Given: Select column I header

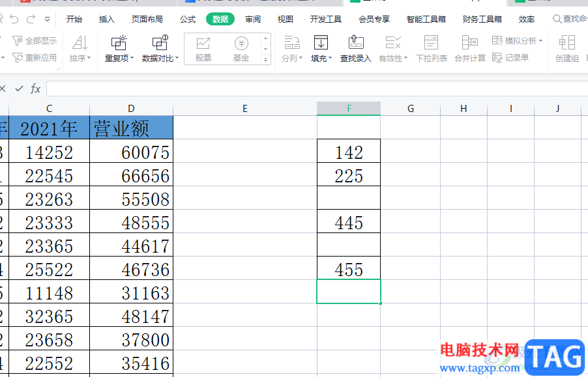Looking at the screenshot, I should pos(510,109).
